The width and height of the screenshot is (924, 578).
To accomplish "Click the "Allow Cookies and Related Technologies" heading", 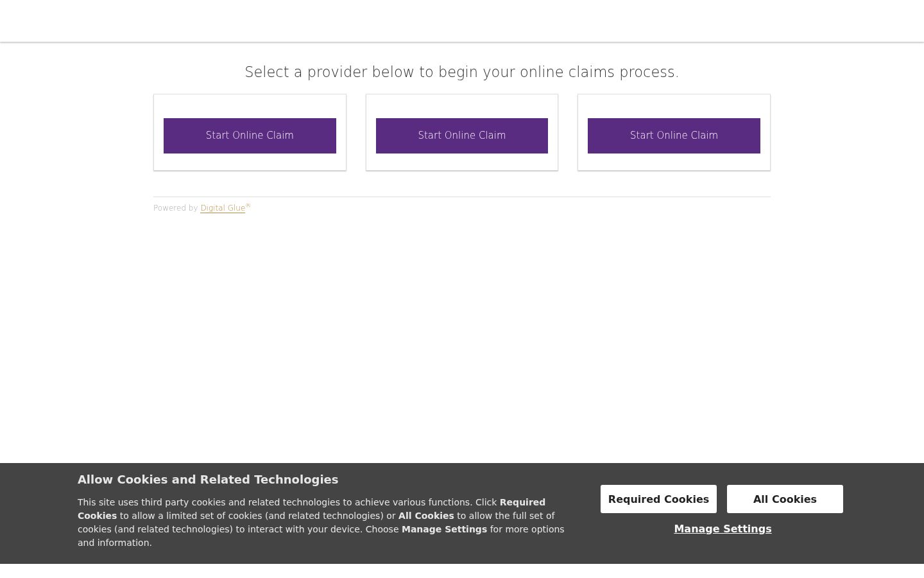I will [208, 480].
